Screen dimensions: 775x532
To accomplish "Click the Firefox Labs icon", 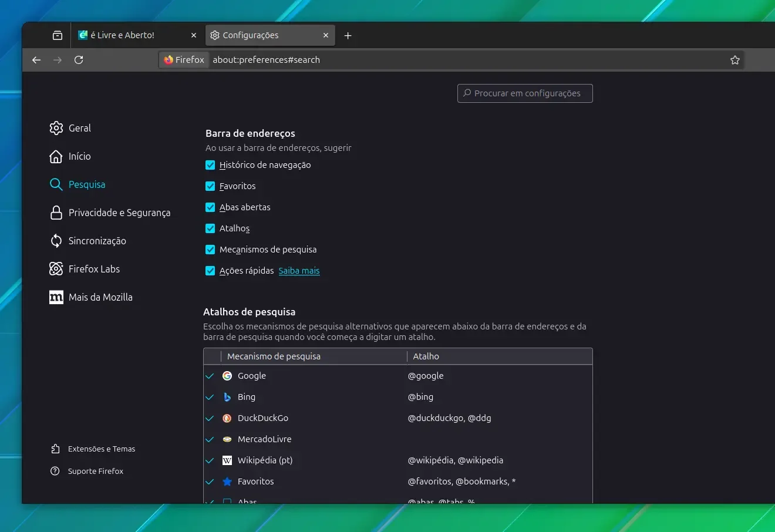I will (56, 269).
